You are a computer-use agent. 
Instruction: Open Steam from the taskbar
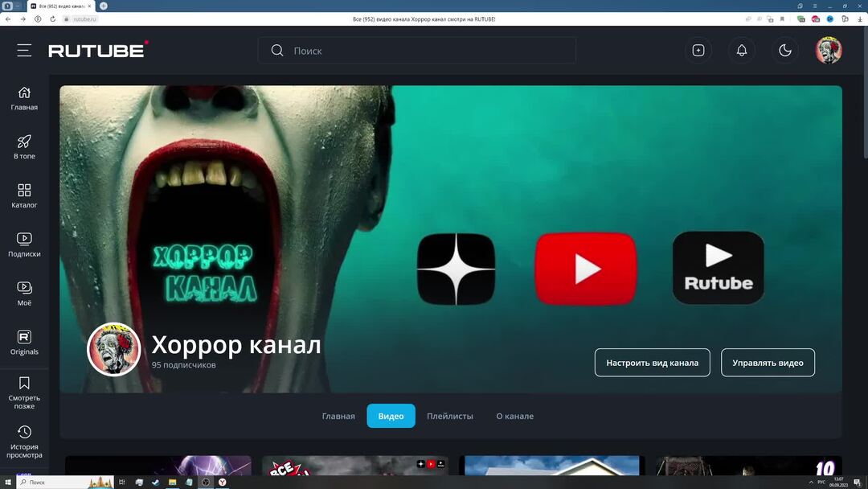tap(156, 483)
